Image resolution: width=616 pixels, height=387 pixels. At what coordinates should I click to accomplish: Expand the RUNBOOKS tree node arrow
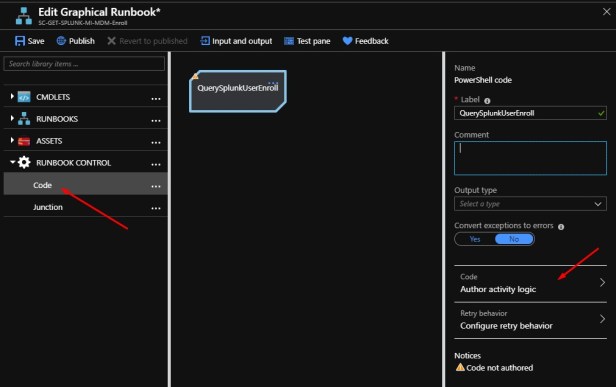point(12,118)
